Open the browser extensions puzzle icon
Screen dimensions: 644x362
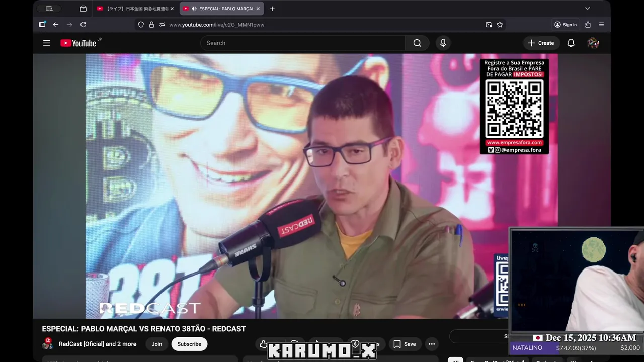pyautogui.click(x=588, y=24)
